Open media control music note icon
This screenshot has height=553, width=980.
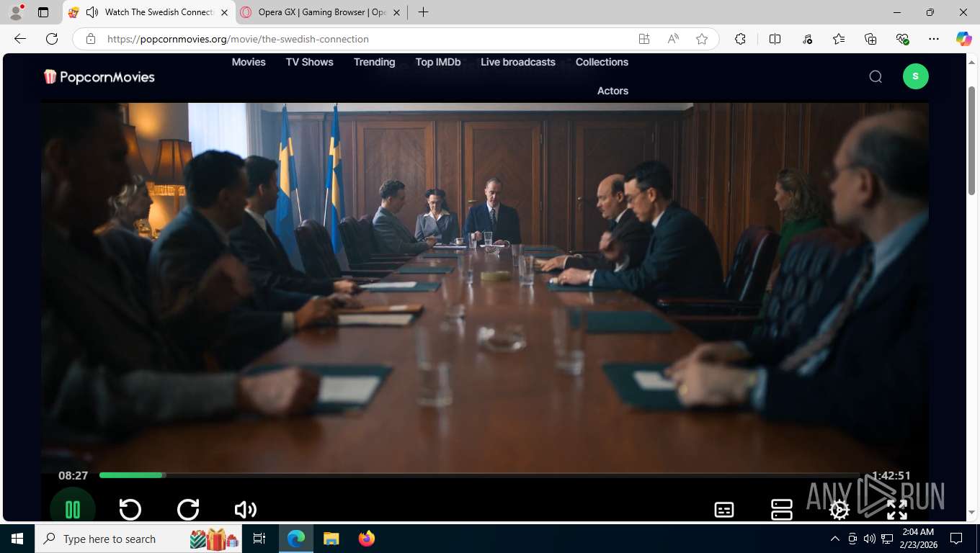coord(807,39)
